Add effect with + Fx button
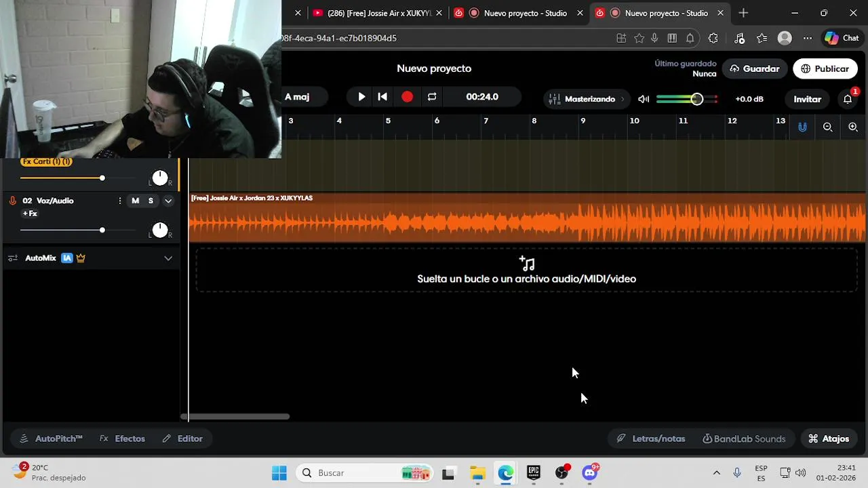This screenshot has width=868, height=488. click(x=30, y=213)
